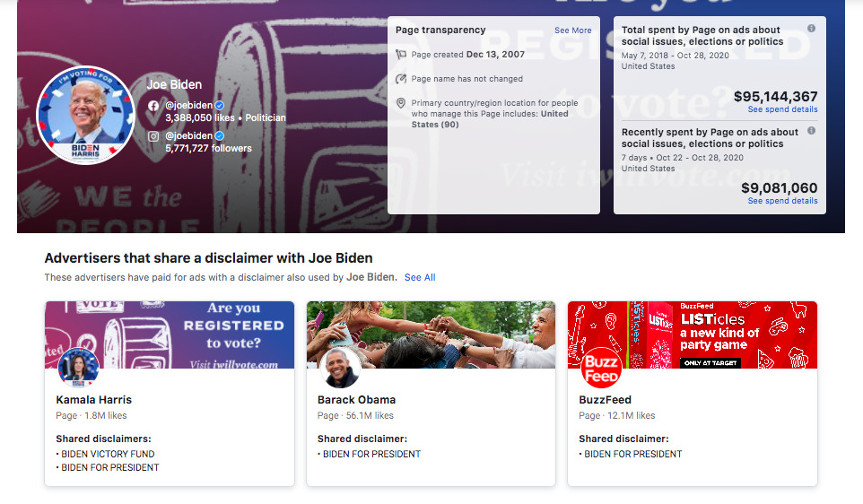Open See spend details under $9,081,060
The image size is (863, 504).
[x=782, y=201]
